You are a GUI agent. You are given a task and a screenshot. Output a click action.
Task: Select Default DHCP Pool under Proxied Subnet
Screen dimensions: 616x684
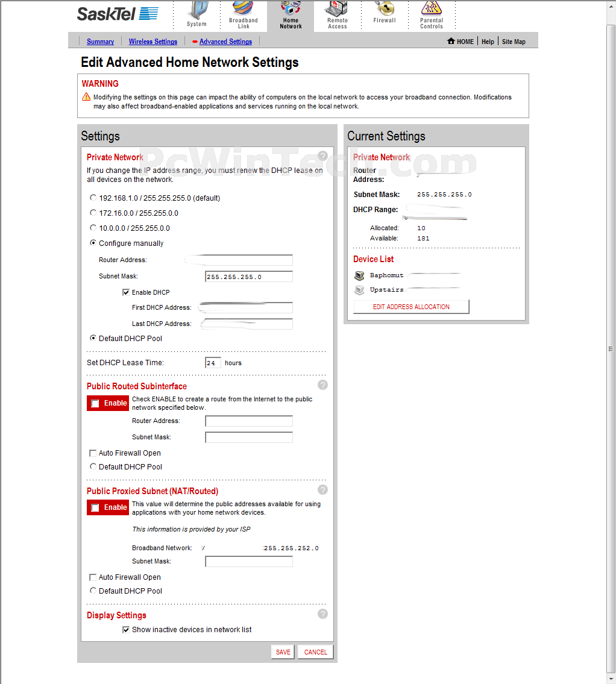tap(93, 590)
